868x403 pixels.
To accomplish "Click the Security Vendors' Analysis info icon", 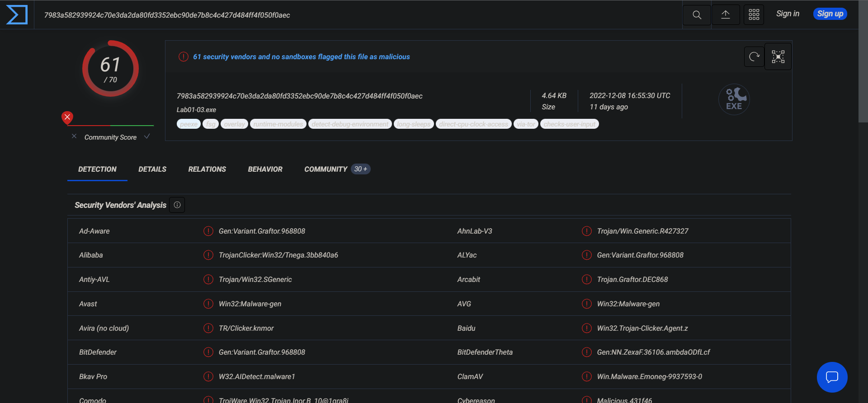I will (x=177, y=205).
